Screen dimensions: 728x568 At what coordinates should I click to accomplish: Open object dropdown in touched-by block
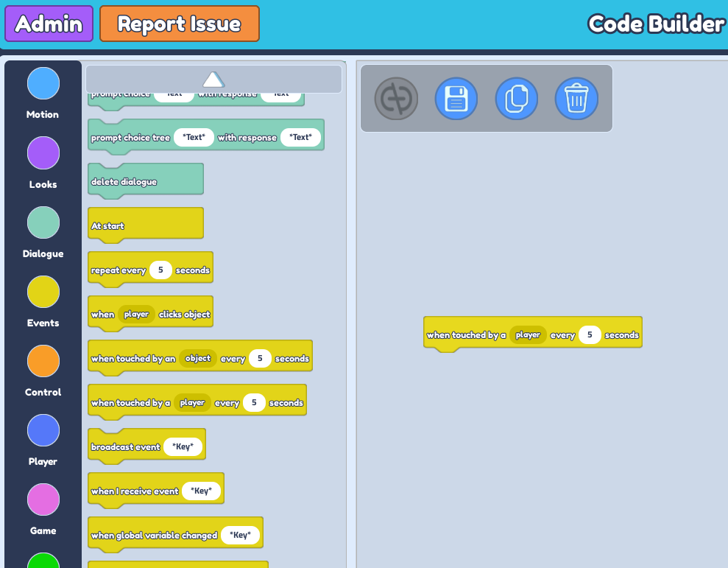[198, 359]
